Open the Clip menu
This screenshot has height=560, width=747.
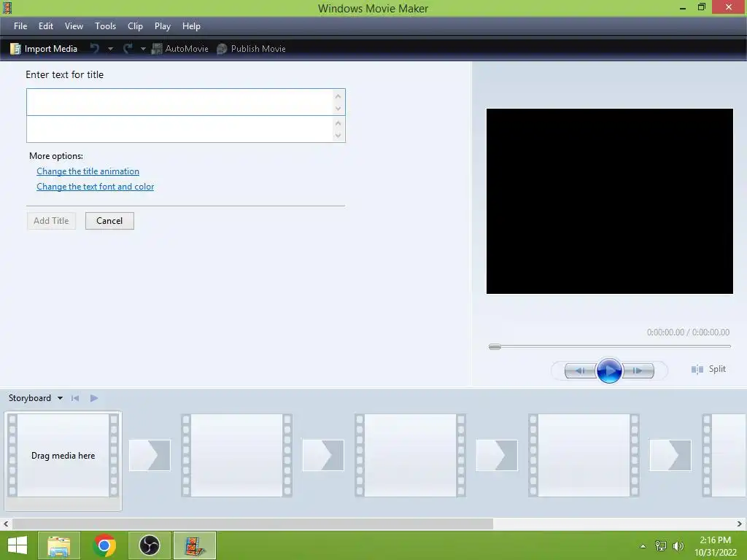(135, 26)
